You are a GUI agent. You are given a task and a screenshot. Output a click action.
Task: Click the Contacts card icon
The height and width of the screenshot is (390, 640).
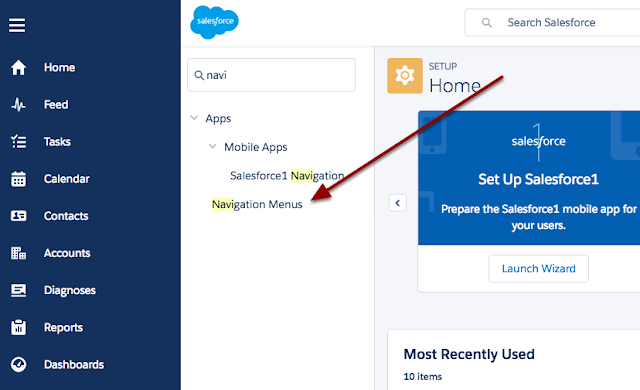[18, 216]
